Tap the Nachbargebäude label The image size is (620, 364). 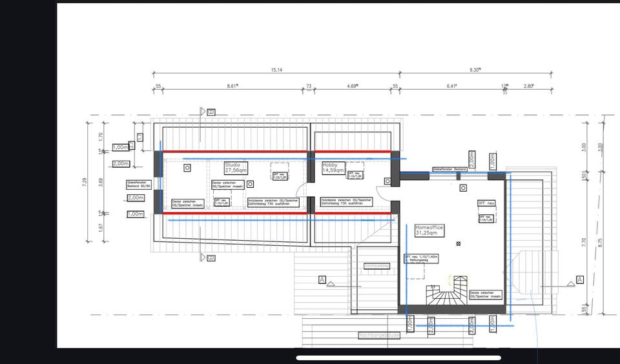[379, 336]
